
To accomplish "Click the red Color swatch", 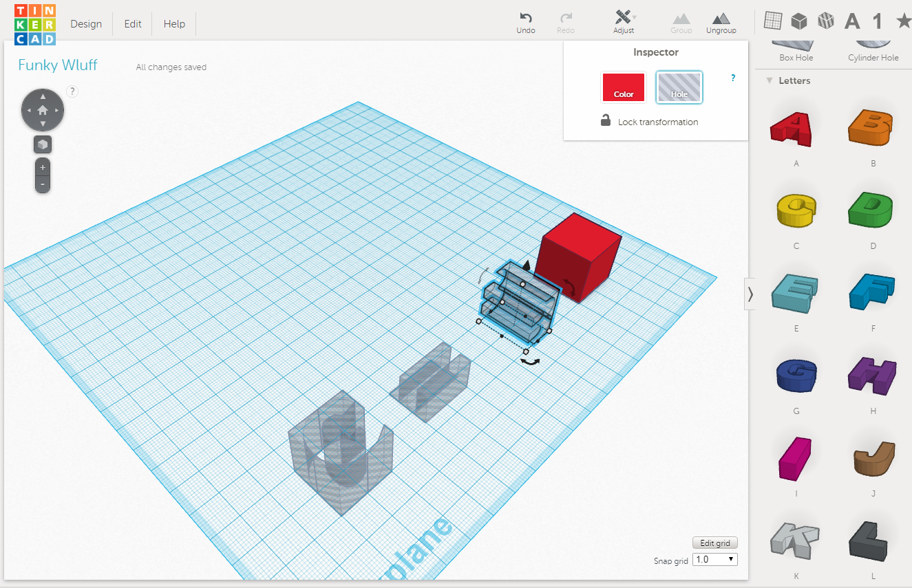I will click(x=623, y=87).
